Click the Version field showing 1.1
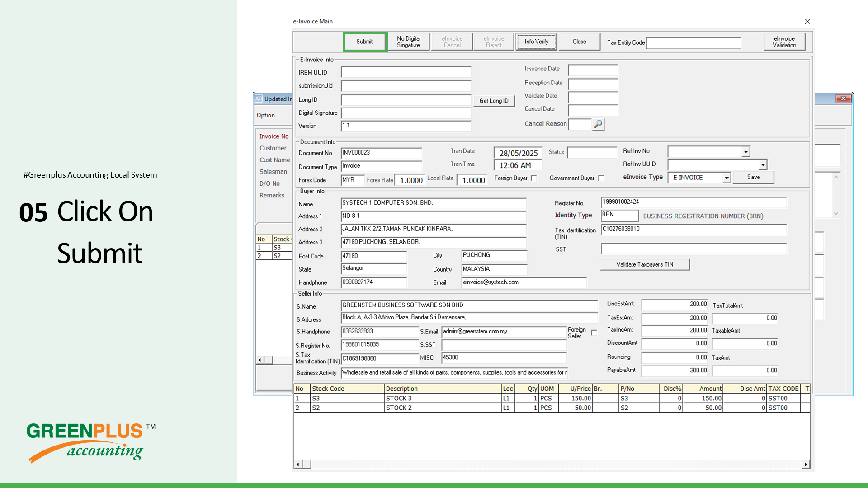 pos(406,126)
